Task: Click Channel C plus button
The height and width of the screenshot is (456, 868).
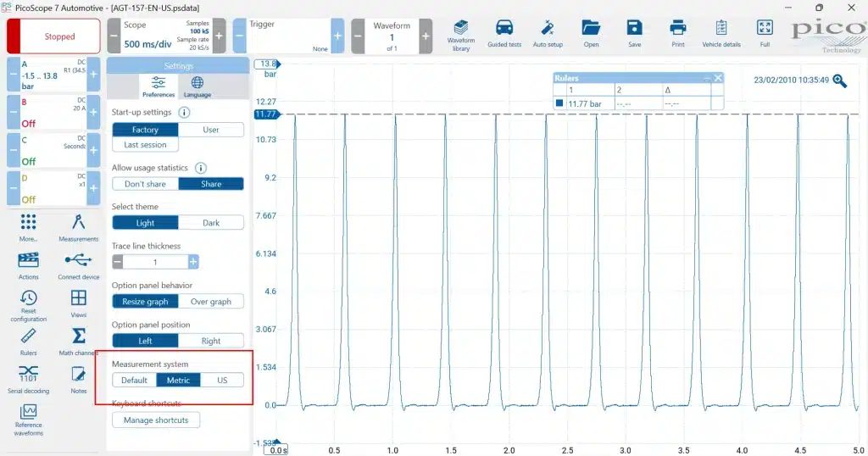Action: click(93, 150)
